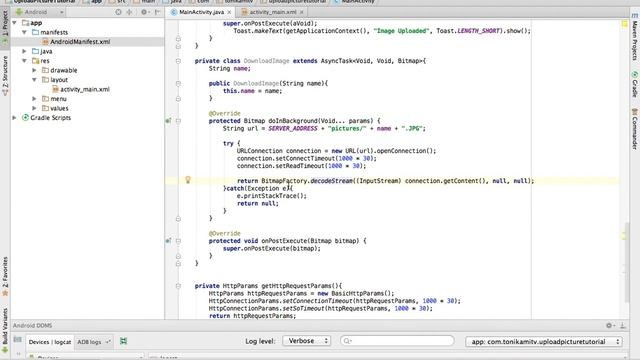Click the string "Image Uploaded" in code
640x360 pixels.
(x=401, y=31)
